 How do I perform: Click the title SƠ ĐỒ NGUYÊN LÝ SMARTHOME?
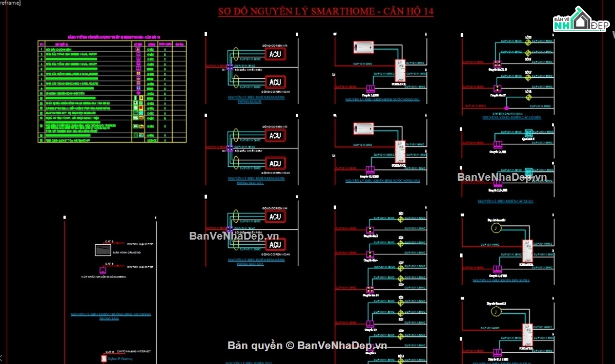pos(326,11)
